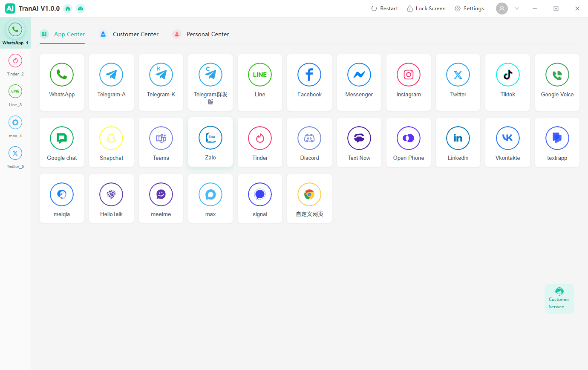588x370 pixels.
Task: Launch the Linkedin app
Action: 458,142
